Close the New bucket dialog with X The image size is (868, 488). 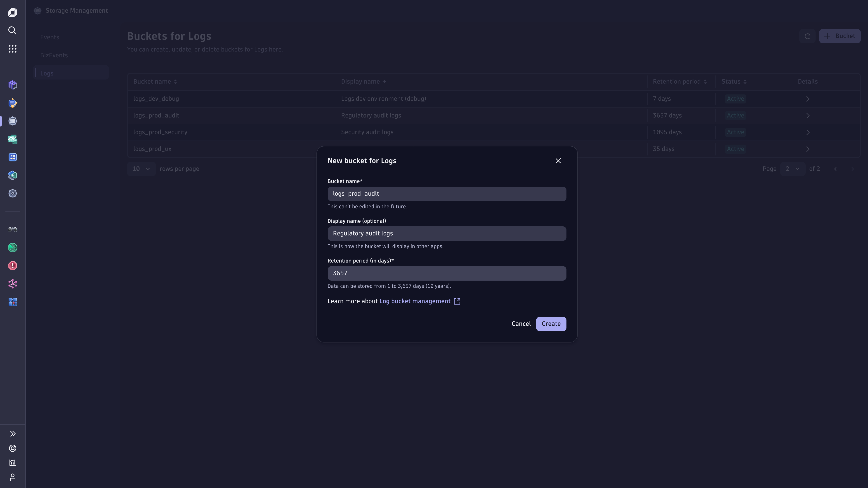[x=558, y=161]
